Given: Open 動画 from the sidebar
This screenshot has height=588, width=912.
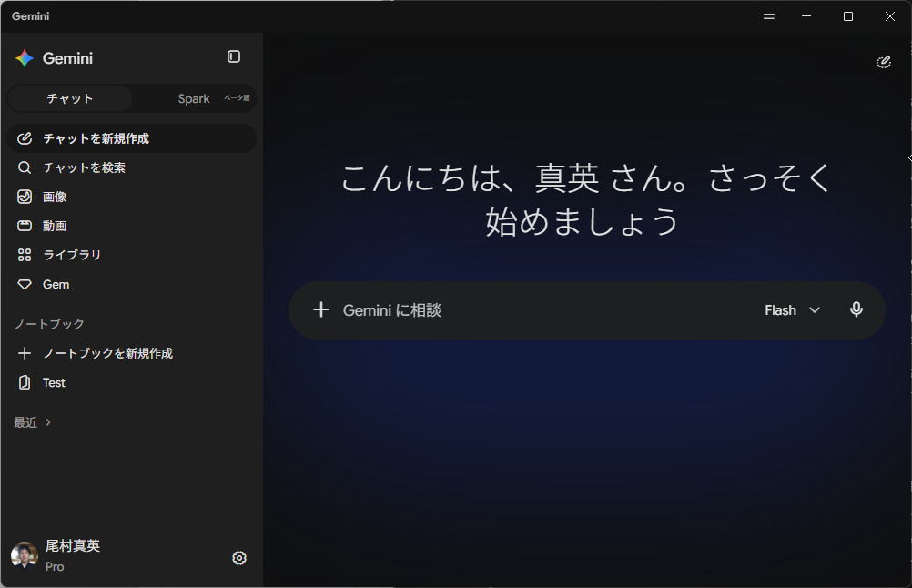Looking at the screenshot, I should [132, 226].
